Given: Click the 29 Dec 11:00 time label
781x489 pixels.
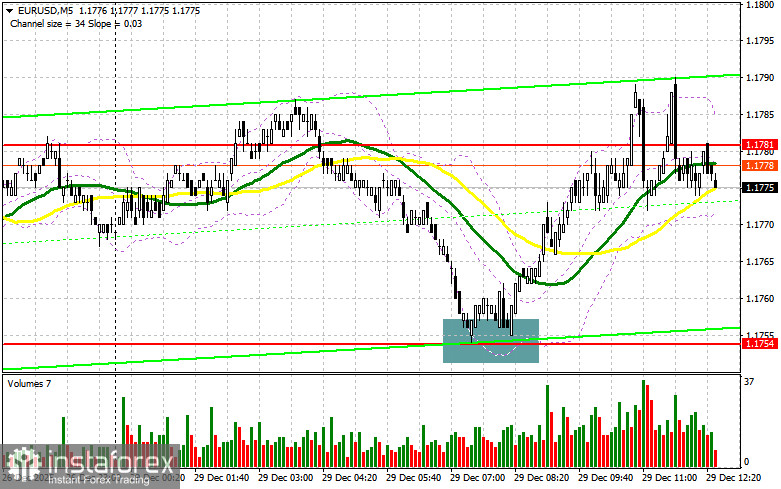Looking at the screenshot, I should pos(669,478).
